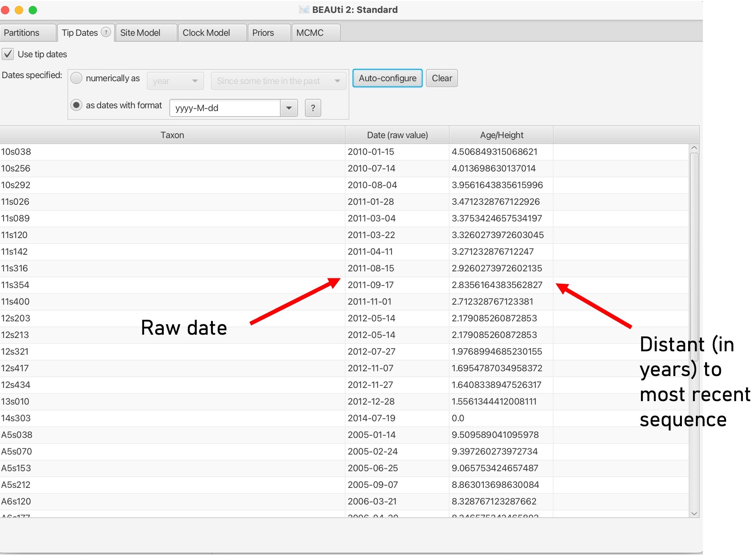Screen dimensions: 756x555
Task: Click the scrollbar up arrow in table
Action: click(694, 148)
